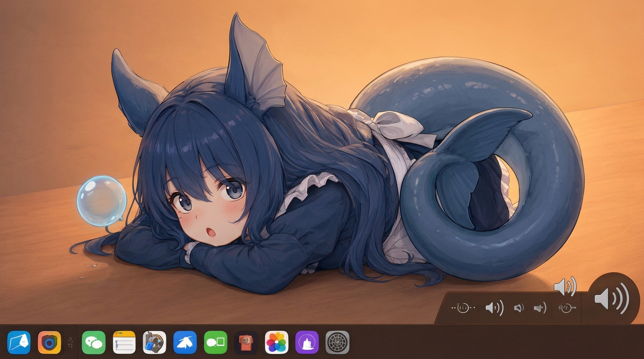Open the notes app with yellow header
Image resolution: width=644 pixels, height=359 pixels.
124,343
